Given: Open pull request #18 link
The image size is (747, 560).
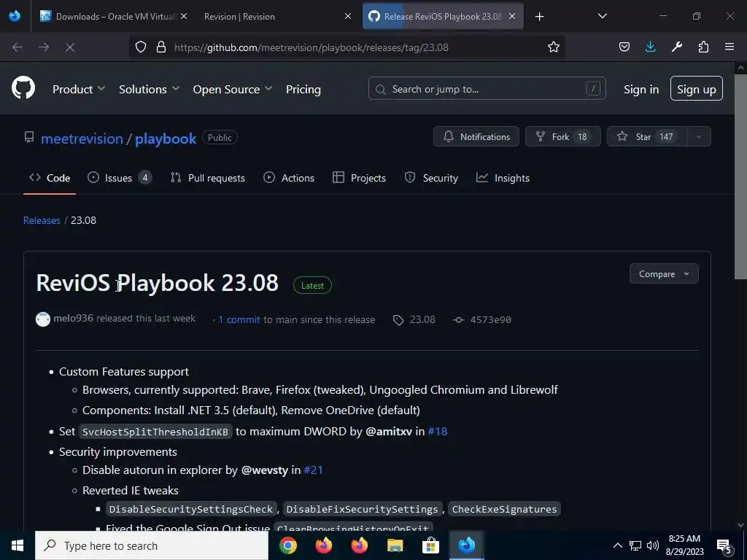Looking at the screenshot, I should 438,432.
